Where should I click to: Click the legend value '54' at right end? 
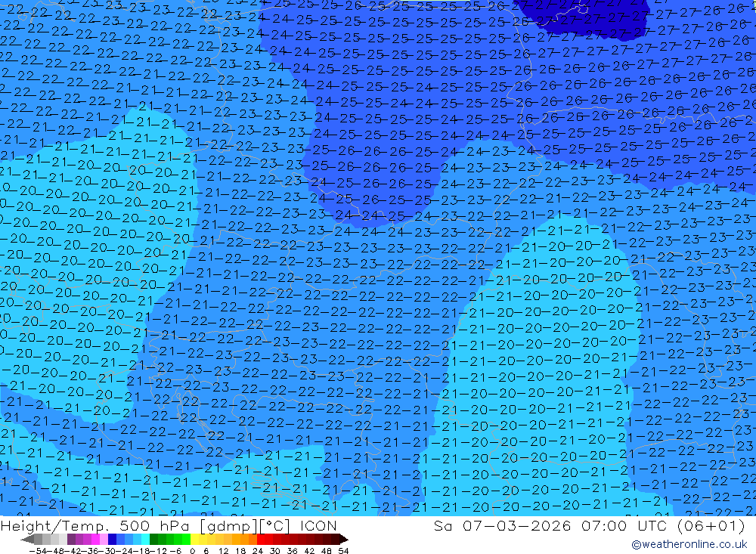tap(343, 551)
